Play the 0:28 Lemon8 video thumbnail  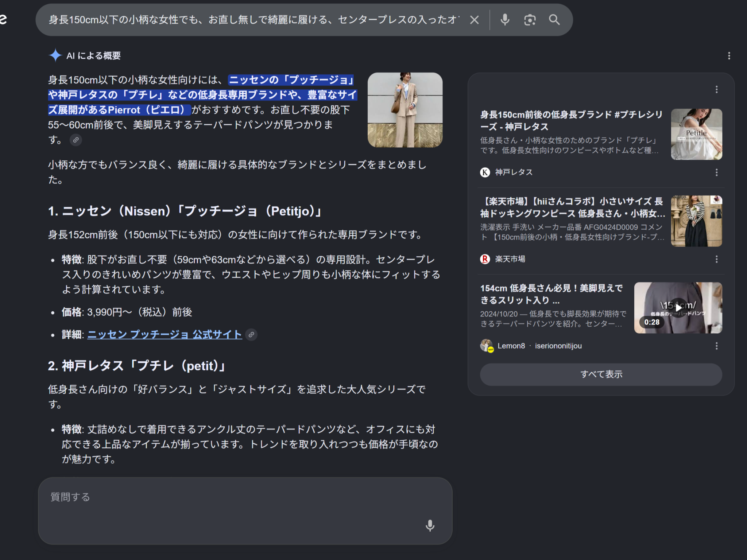pos(678,308)
